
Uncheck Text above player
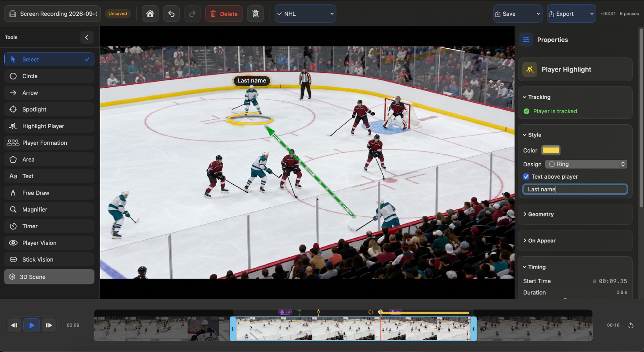526,176
